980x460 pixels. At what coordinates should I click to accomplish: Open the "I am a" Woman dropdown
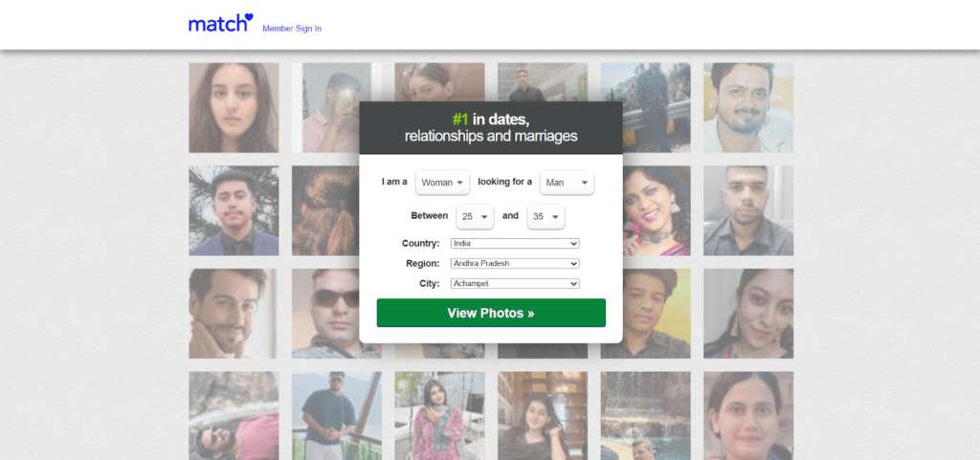pos(442,183)
